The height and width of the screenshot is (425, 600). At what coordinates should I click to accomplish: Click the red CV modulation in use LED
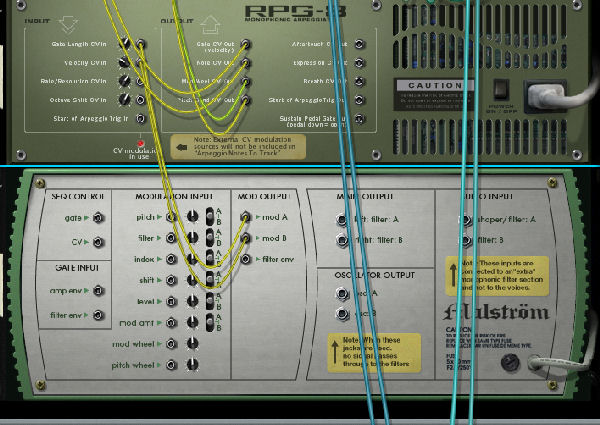pyautogui.click(x=140, y=143)
